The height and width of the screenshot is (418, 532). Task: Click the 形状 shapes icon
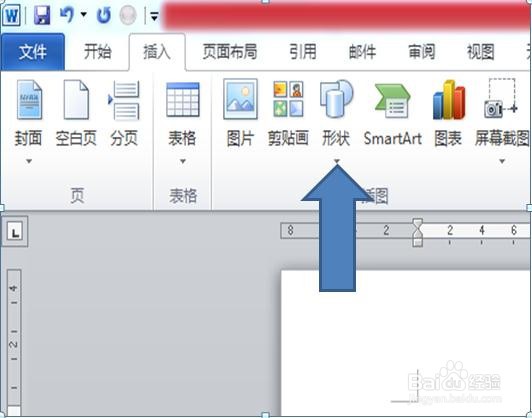pyautogui.click(x=336, y=99)
